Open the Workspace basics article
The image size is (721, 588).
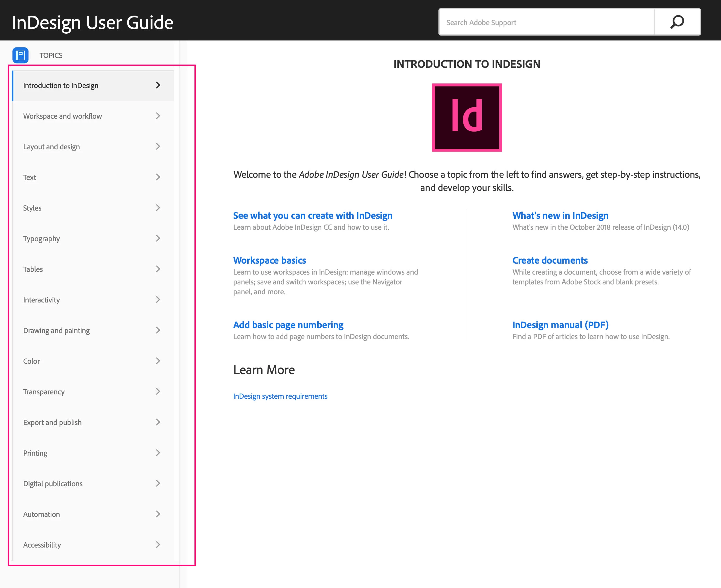270,260
